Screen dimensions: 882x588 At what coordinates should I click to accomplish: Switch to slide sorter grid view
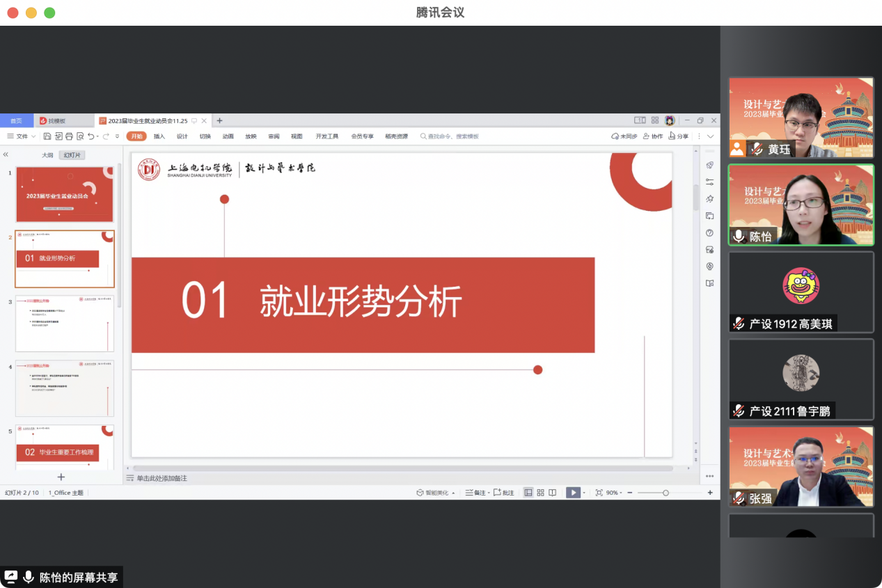540,493
